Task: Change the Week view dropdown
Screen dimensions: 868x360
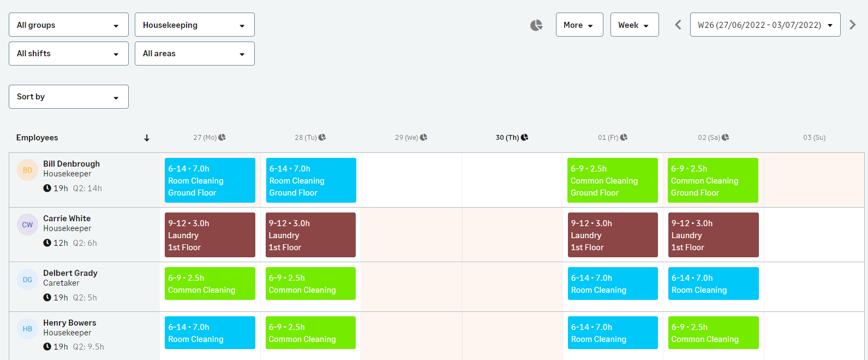Action: 634,25
